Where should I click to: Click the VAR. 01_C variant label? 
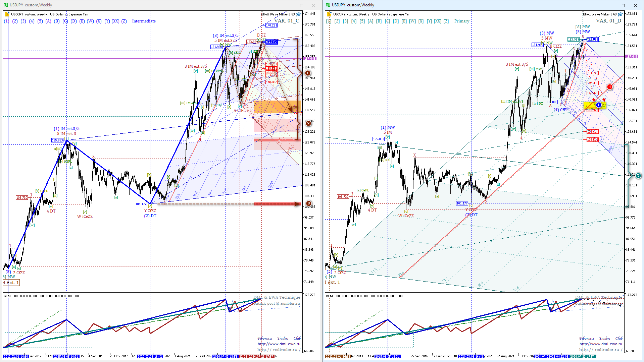coord(287,21)
